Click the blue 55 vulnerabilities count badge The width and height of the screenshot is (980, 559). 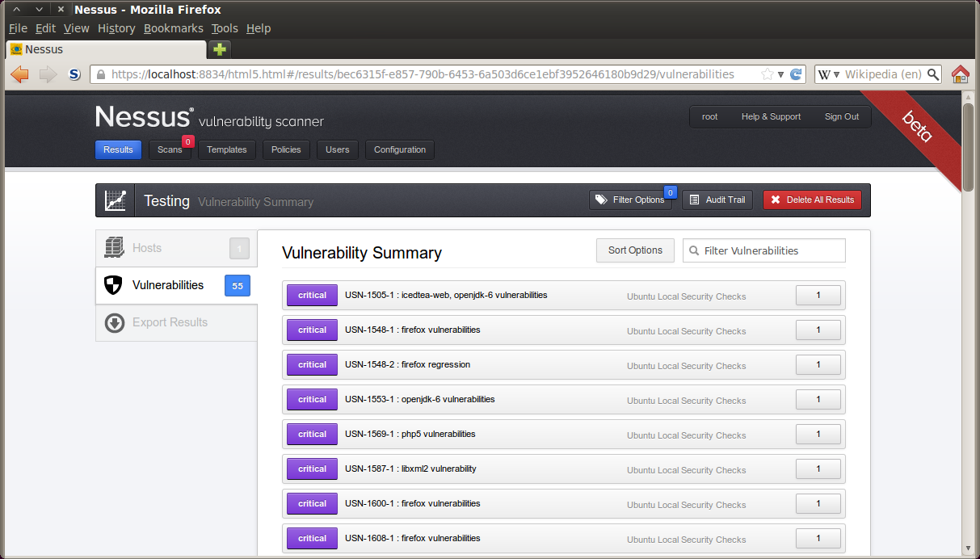pos(237,285)
